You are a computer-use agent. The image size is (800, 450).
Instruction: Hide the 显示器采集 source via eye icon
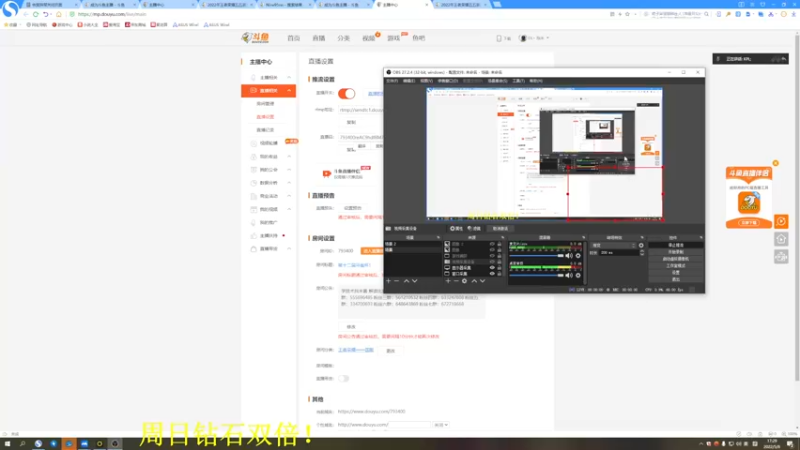point(492,268)
